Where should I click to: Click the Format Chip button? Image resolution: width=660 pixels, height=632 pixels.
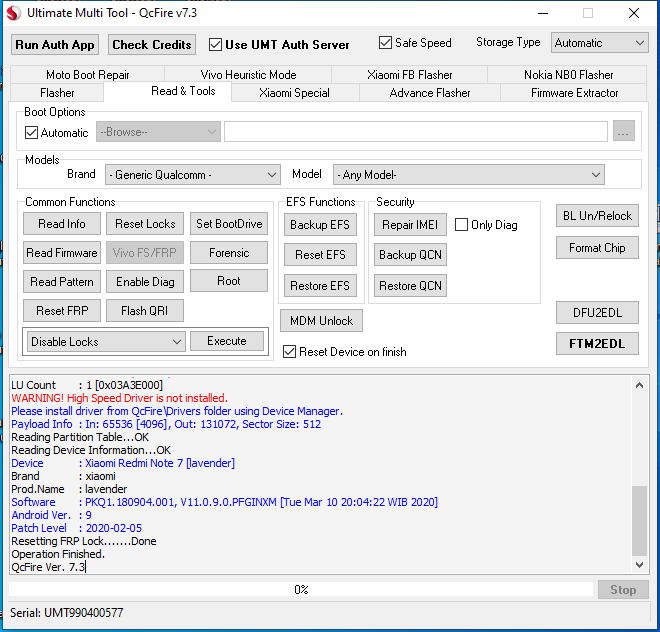[597, 248]
